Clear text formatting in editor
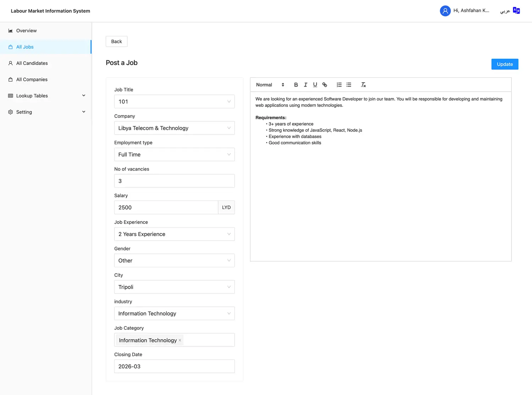This screenshot has height=395, width=532. (x=363, y=85)
